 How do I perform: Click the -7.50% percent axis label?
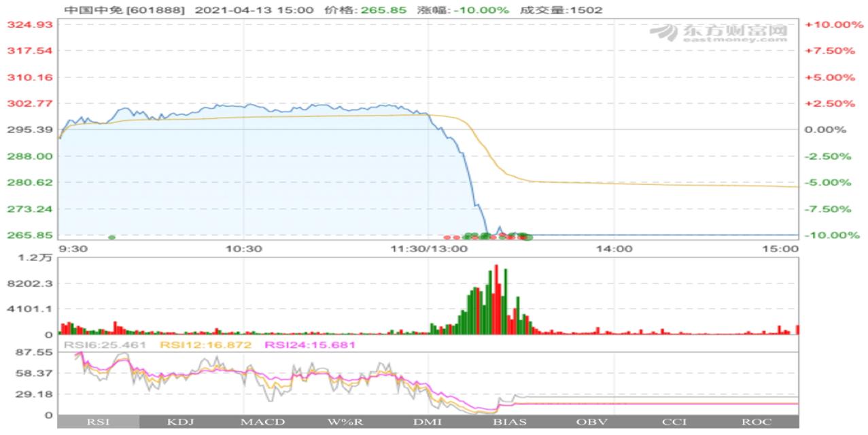click(x=829, y=209)
